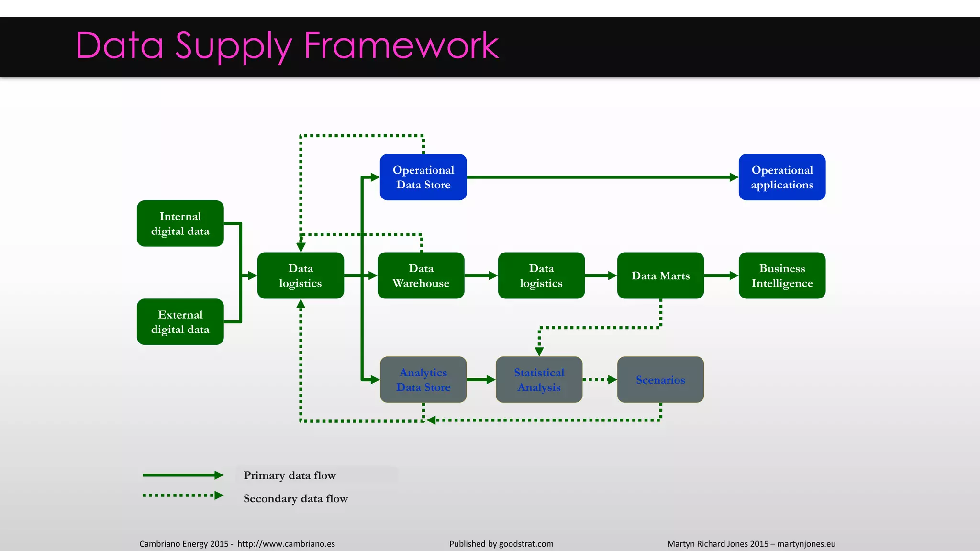Select the Business Intelligence box

782,275
